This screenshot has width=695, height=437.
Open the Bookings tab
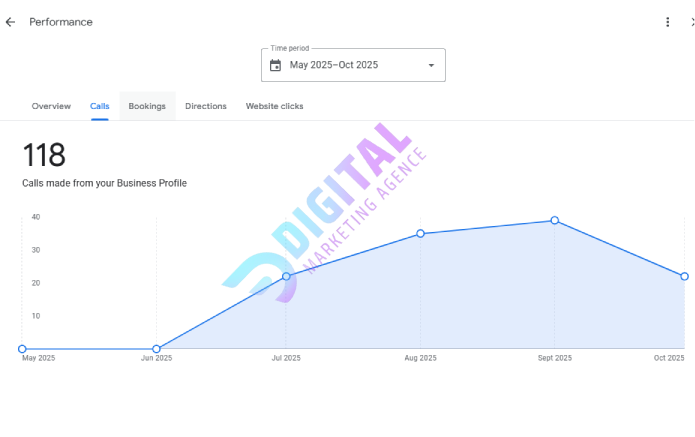pyautogui.click(x=147, y=106)
